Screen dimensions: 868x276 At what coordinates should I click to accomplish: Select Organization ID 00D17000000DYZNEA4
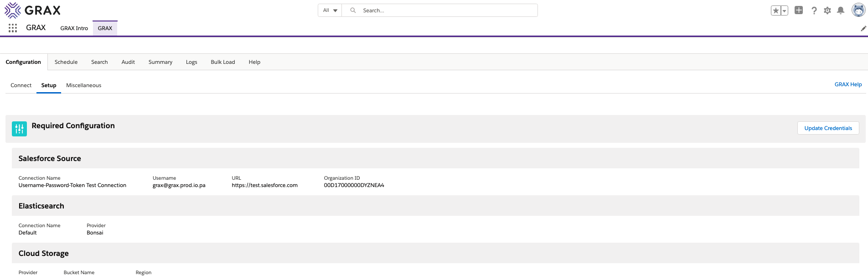click(354, 185)
